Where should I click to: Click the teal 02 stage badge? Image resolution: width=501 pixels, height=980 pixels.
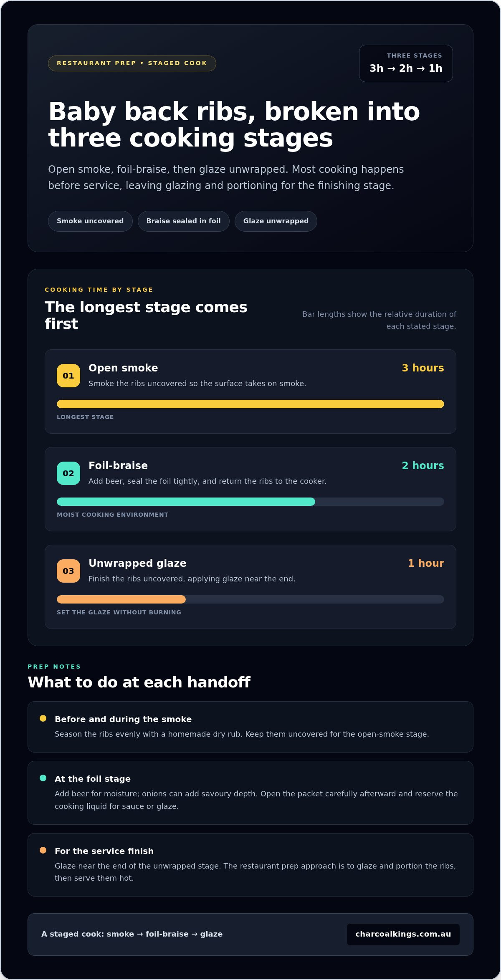pos(68,473)
